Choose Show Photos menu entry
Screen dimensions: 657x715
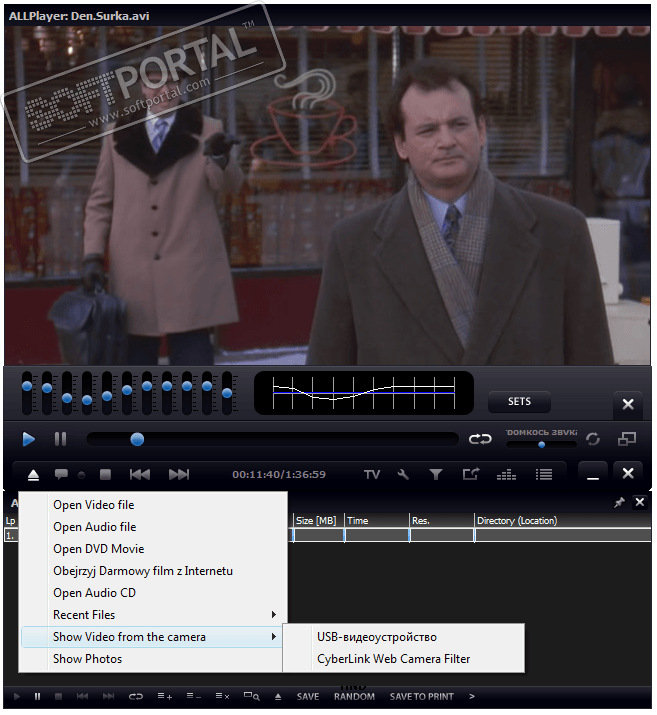pyautogui.click(x=153, y=661)
